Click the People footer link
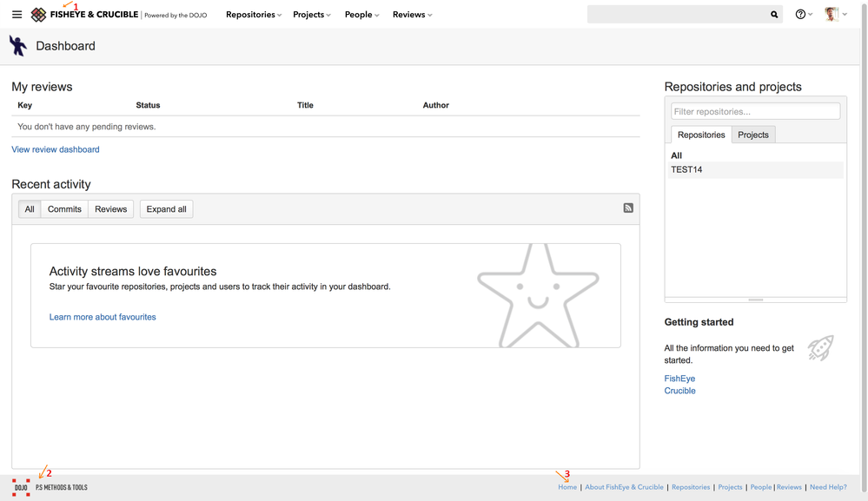Screen dimensions: 868x501 (761, 487)
